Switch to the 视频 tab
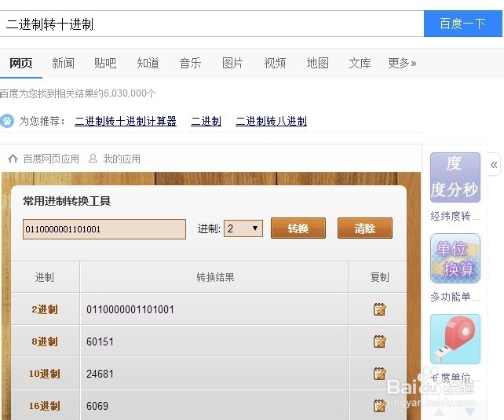 tap(275, 63)
